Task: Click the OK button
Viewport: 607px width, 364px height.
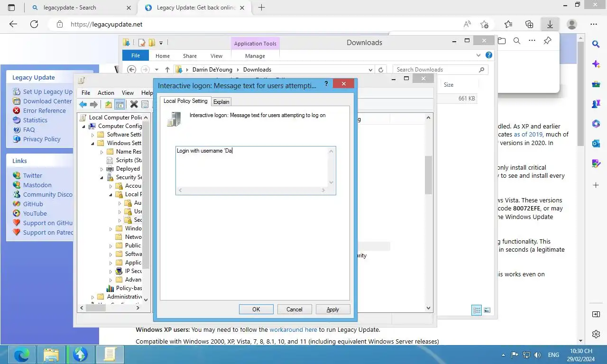Action: click(x=256, y=309)
